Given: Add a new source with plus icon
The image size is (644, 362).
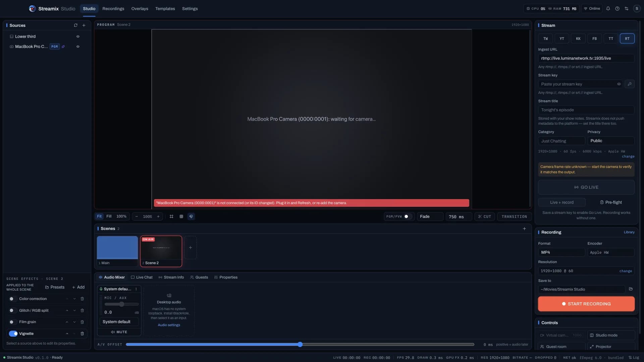Looking at the screenshot, I should pos(84,25).
